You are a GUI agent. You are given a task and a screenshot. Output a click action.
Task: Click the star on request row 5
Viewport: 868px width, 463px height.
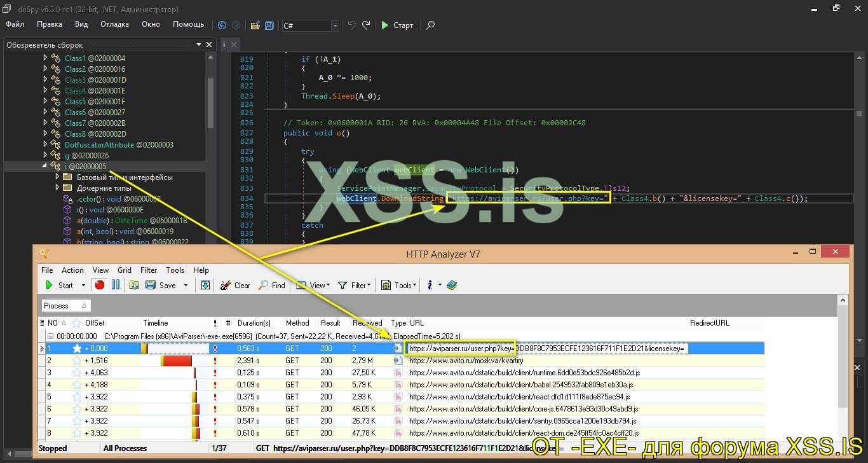click(77, 397)
